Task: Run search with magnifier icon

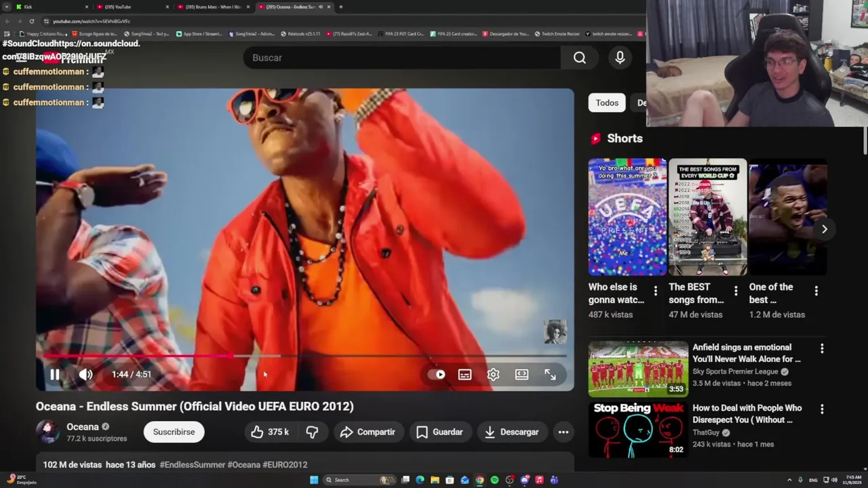Action: pyautogui.click(x=580, y=58)
